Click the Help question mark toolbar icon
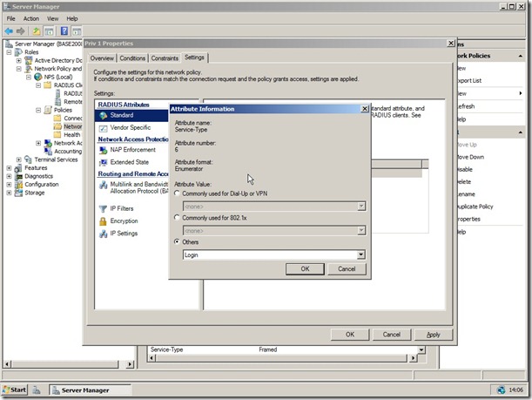Viewport: 532px width, 400px height. 64,31
